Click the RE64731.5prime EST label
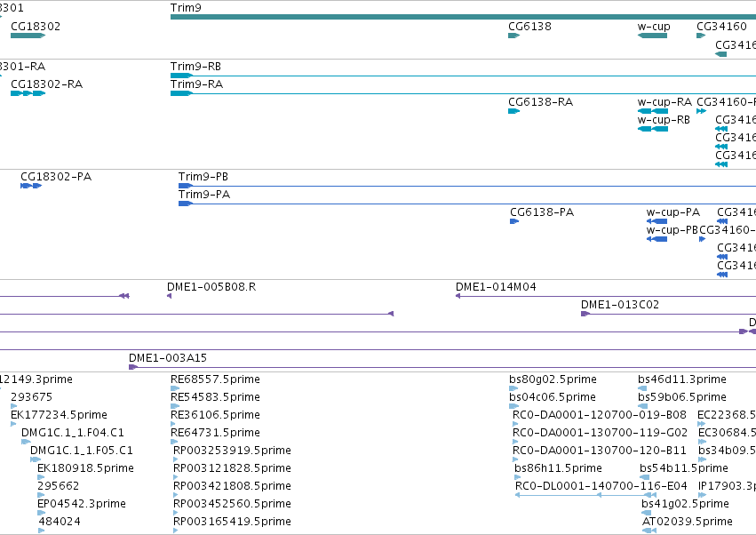 pyautogui.click(x=215, y=433)
